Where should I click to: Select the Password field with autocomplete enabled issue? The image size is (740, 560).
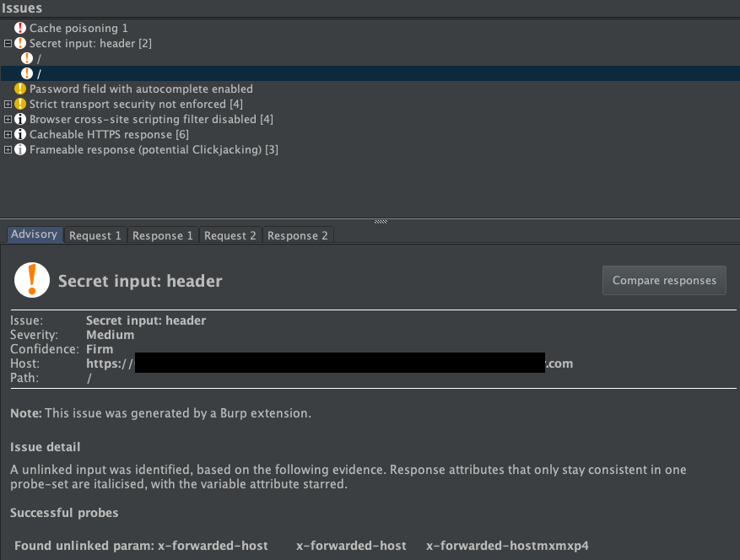(141, 89)
